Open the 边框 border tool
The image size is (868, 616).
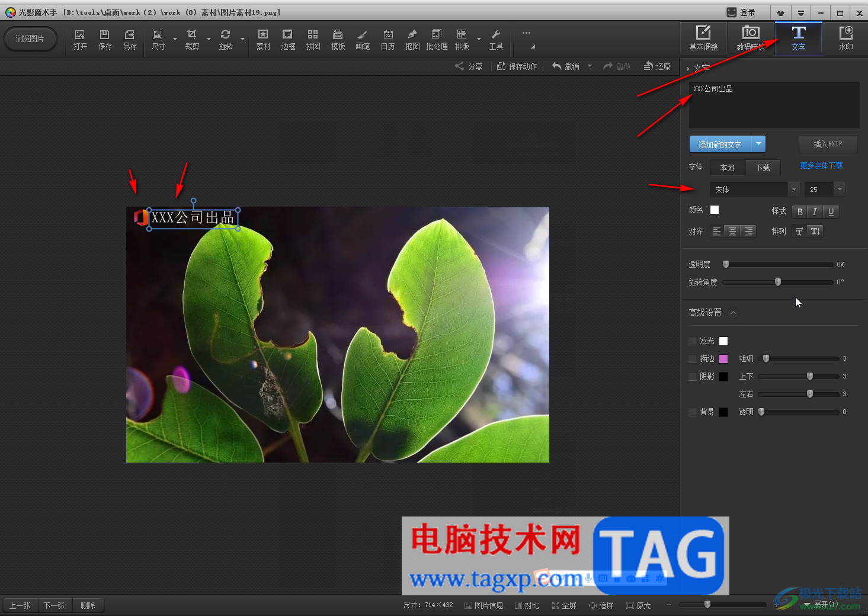click(288, 40)
